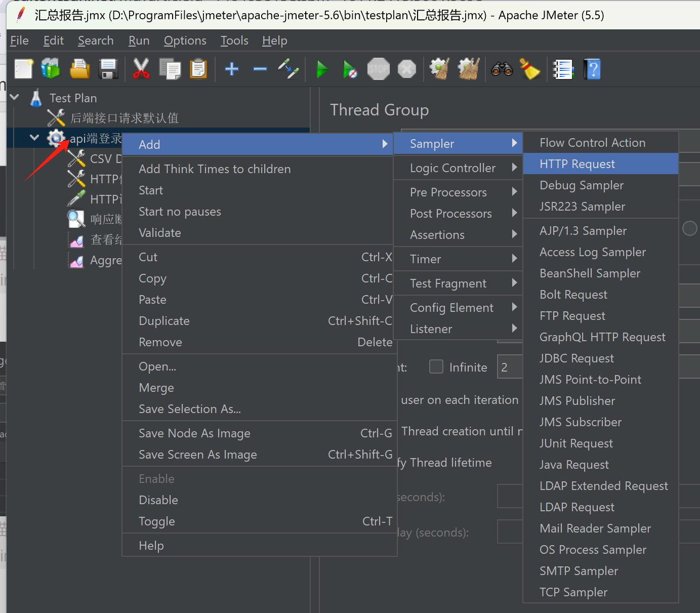The height and width of the screenshot is (613, 700).
Task: Start the test with the green play icon
Action: [322, 69]
